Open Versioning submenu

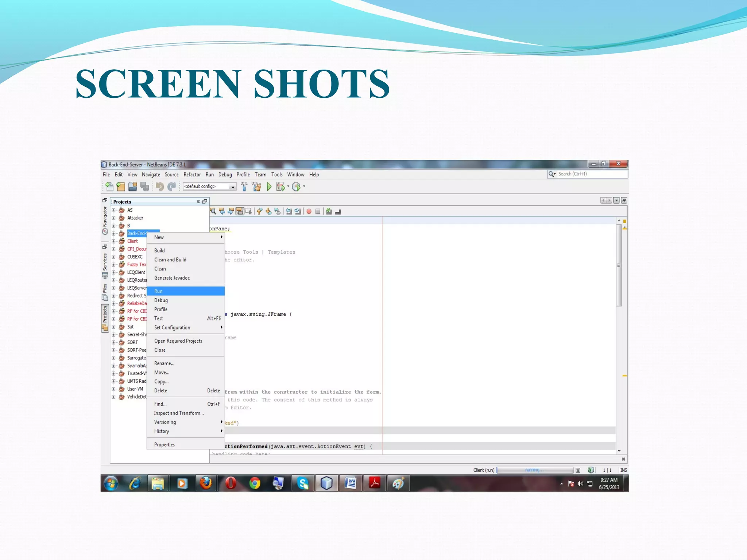186,422
